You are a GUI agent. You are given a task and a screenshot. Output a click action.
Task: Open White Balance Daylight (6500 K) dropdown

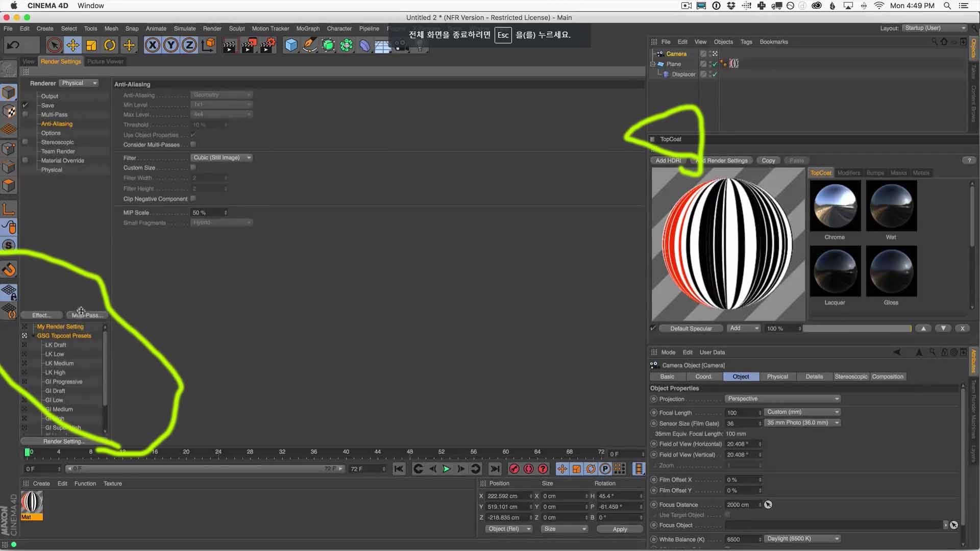pyautogui.click(x=802, y=539)
